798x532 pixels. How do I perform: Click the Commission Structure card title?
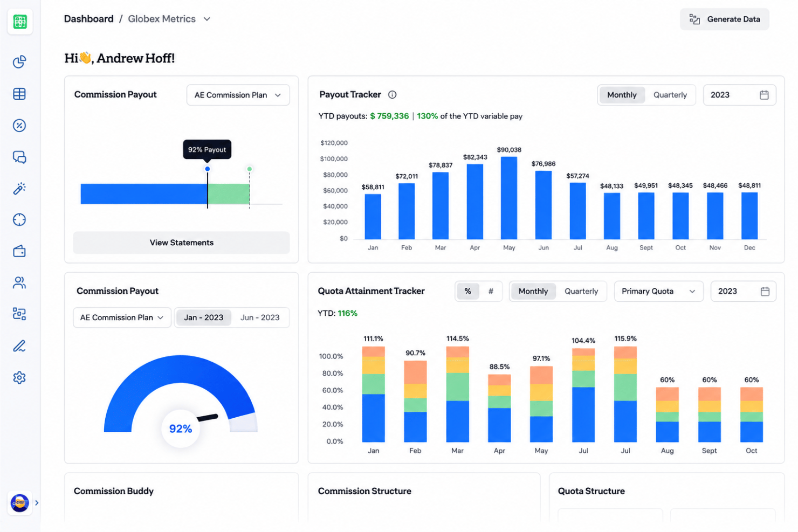point(364,491)
